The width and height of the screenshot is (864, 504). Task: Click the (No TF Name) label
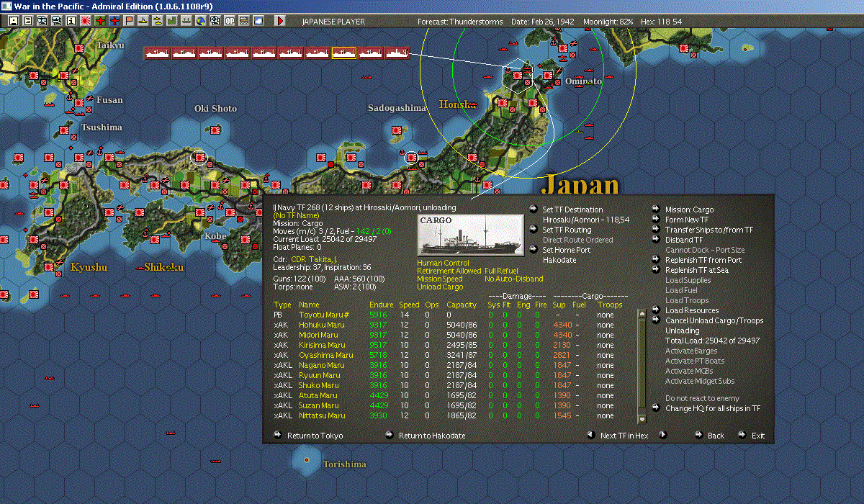(x=297, y=215)
